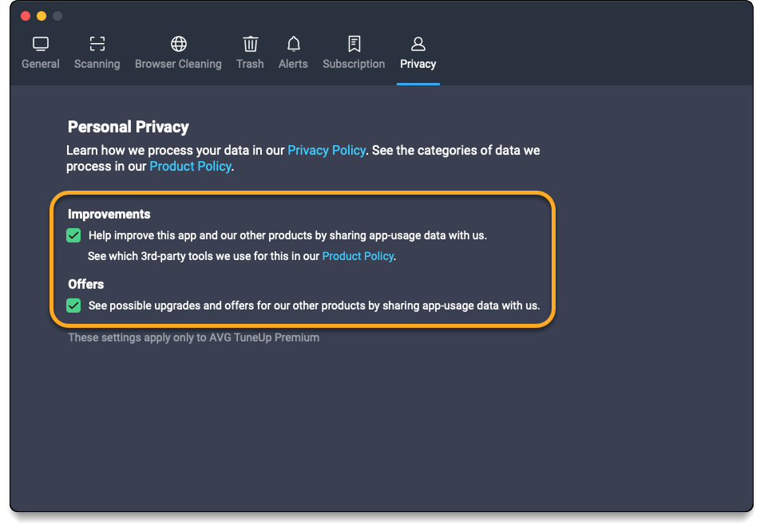The width and height of the screenshot is (764, 532).
Task: Open the Privacy Policy link
Action: [x=327, y=150]
